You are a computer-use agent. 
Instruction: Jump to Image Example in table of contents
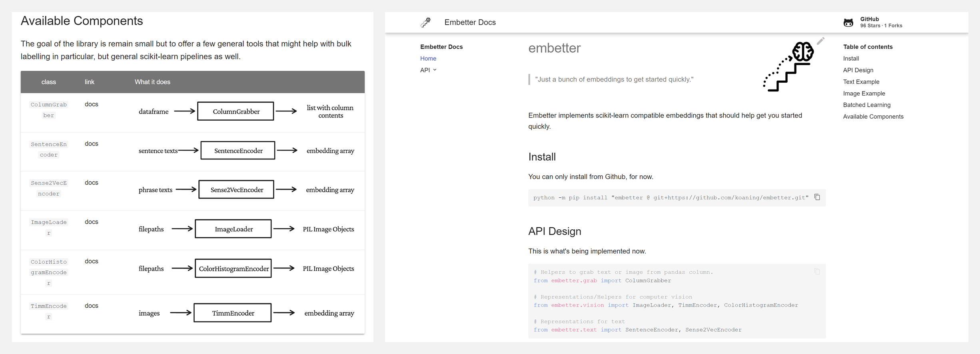(864, 93)
